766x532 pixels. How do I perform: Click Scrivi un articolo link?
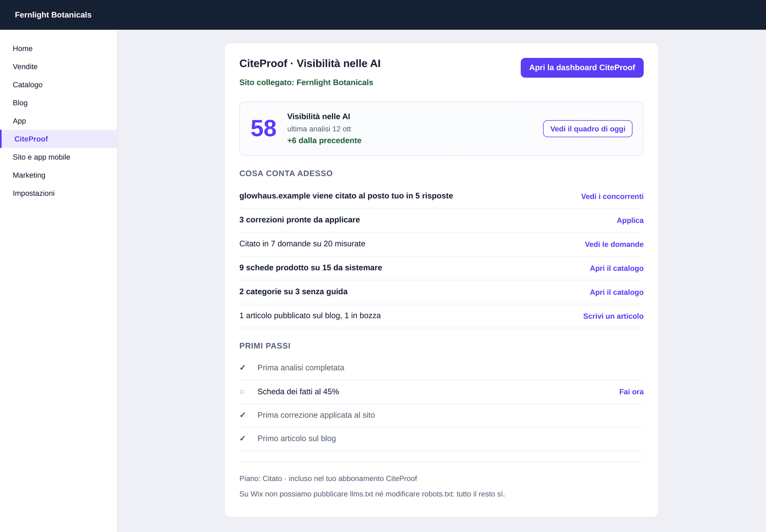[x=613, y=316]
